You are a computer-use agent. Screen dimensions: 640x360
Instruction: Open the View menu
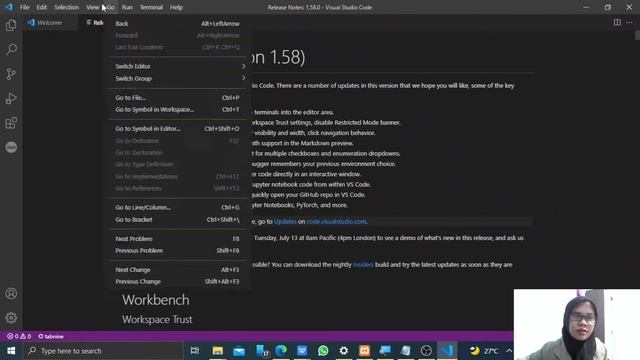pyautogui.click(x=92, y=7)
